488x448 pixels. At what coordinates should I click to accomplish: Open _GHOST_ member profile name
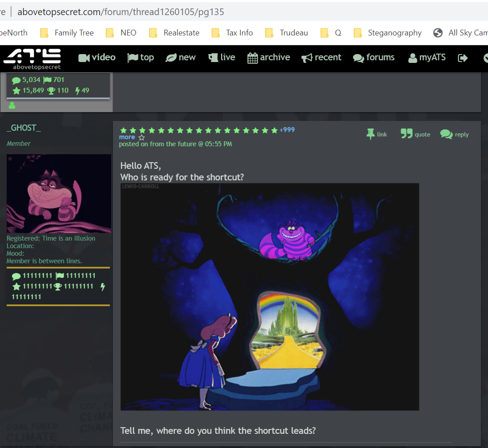23,128
